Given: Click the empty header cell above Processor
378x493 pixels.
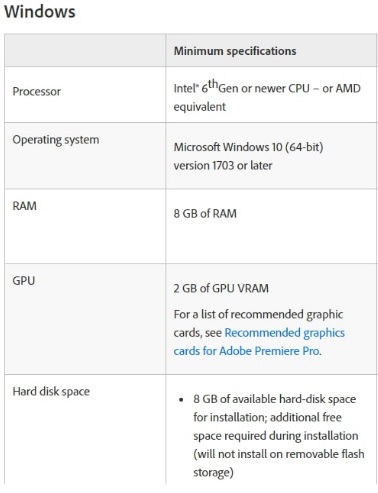Looking at the screenshot, I should [85, 51].
